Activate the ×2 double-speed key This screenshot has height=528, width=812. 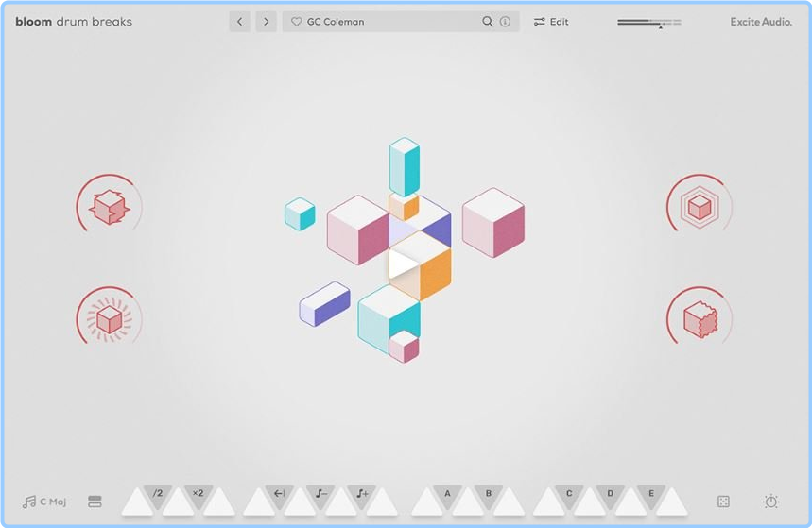pyautogui.click(x=199, y=494)
